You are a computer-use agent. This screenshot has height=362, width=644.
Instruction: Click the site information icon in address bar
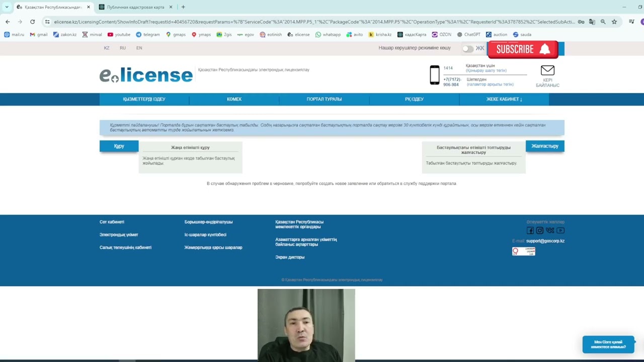click(x=47, y=22)
